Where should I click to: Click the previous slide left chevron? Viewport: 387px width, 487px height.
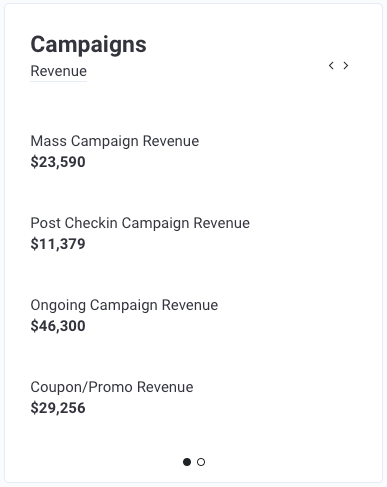[x=331, y=65]
